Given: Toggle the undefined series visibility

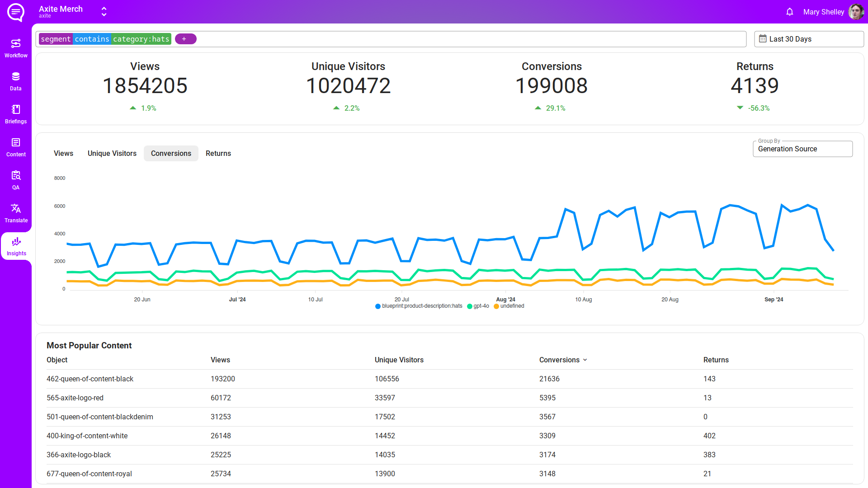Looking at the screenshot, I should [x=509, y=306].
